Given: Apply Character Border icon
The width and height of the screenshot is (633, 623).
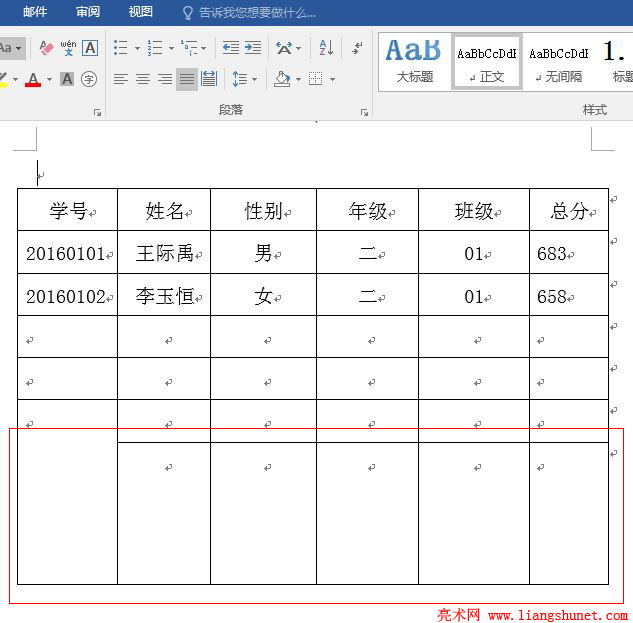Looking at the screenshot, I should click(90, 48).
